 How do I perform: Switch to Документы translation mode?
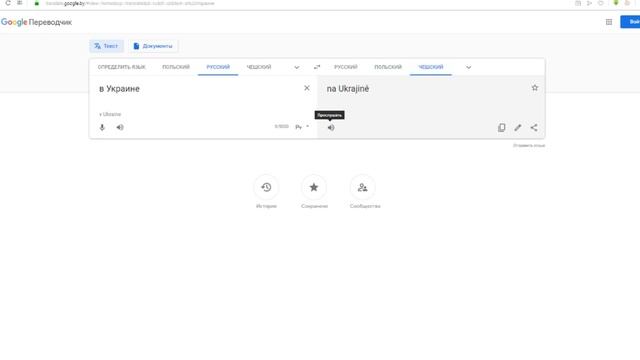(x=153, y=46)
